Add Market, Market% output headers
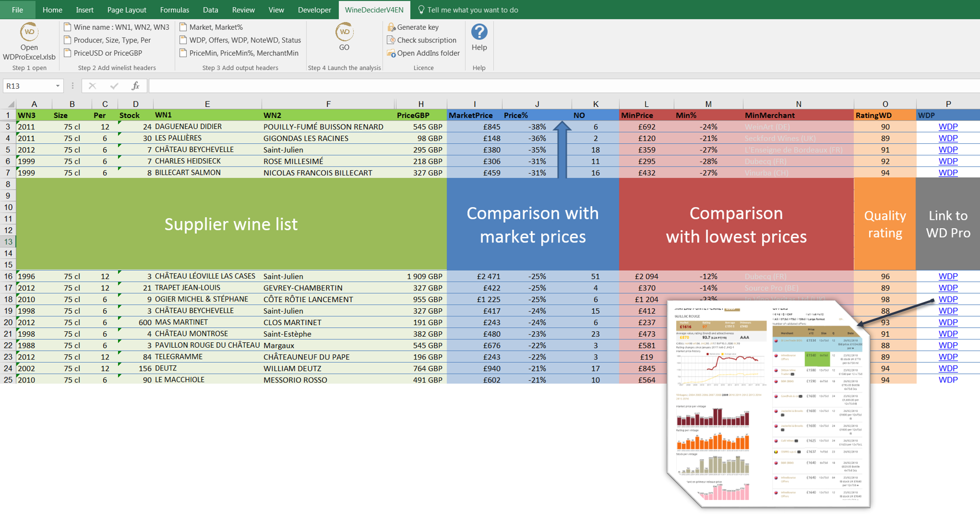 211,27
